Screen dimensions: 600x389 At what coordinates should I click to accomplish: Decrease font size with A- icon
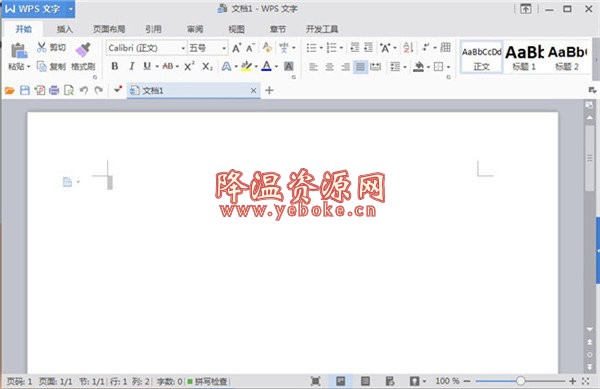click(250, 48)
